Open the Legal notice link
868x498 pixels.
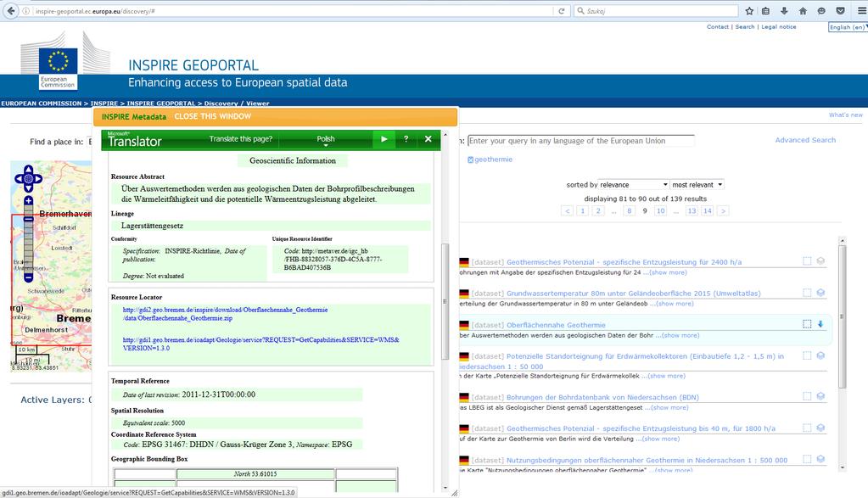[x=779, y=26]
